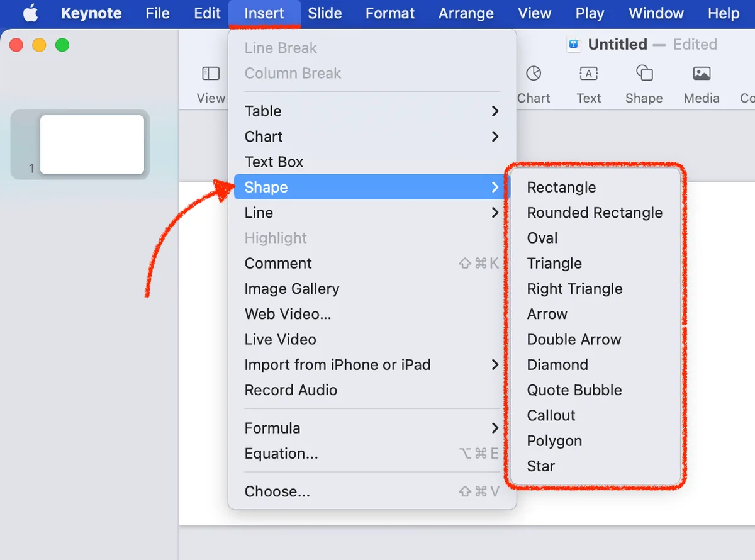Image resolution: width=755 pixels, height=560 pixels.
Task: Open the Help menu
Action: [724, 13]
